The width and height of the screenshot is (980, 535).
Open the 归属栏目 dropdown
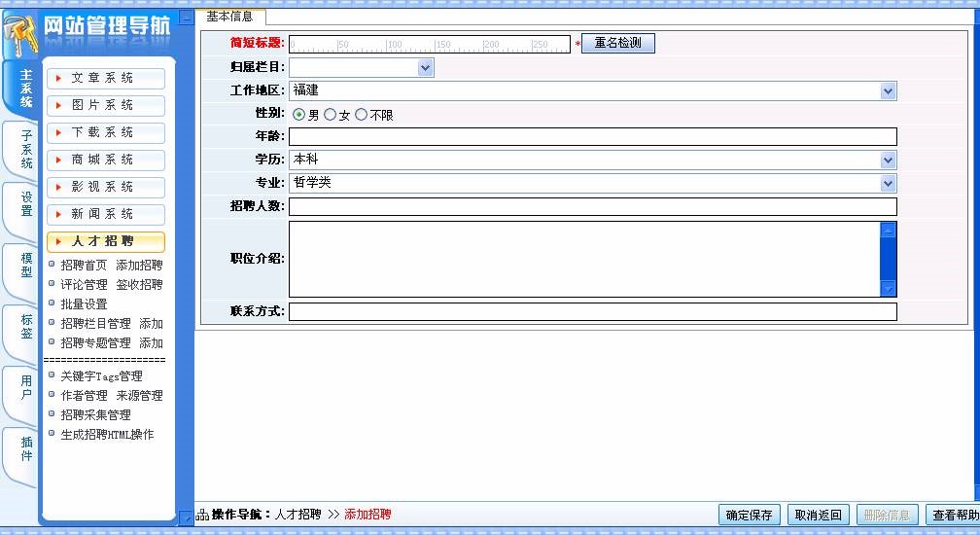pos(362,67)
